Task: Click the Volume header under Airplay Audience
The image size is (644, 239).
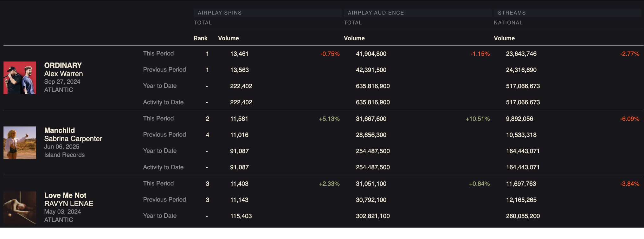Action: click(354, 38)
